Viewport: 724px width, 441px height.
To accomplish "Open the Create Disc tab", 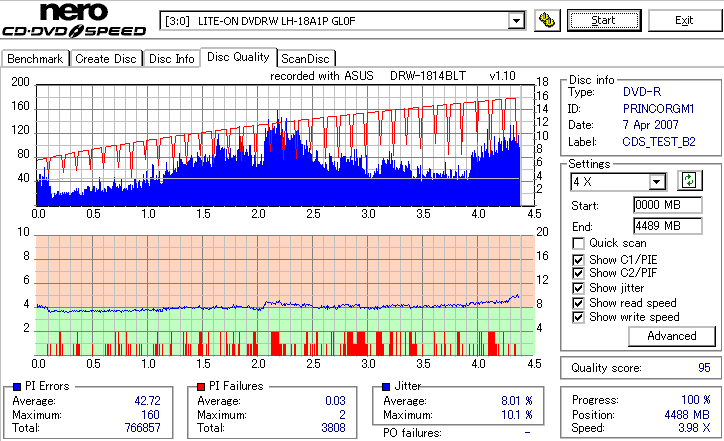I will [x=106, y=59].
